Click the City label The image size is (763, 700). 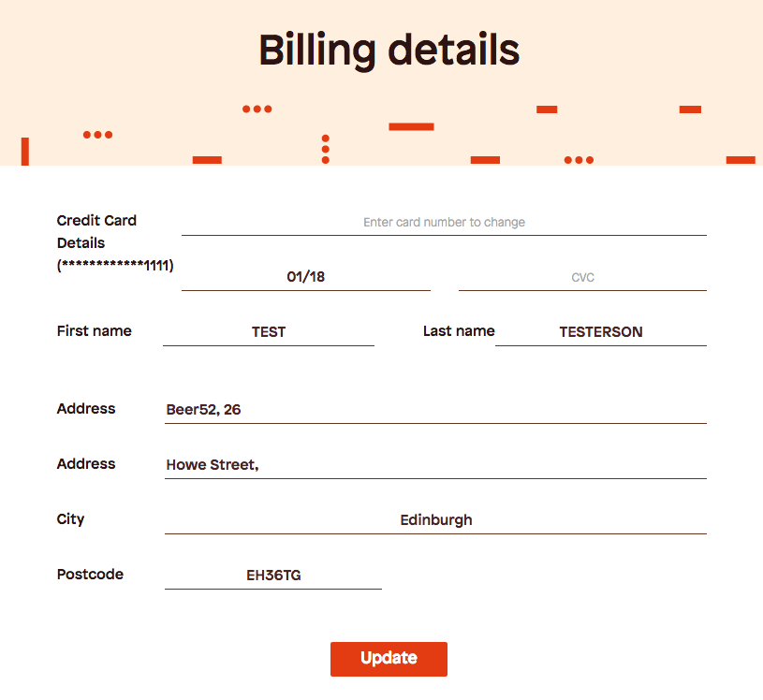coord(70,519)
